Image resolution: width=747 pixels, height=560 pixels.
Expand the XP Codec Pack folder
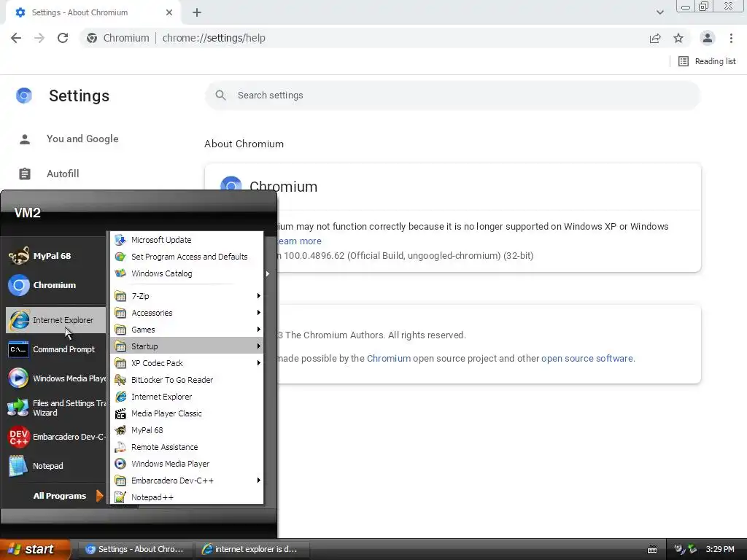tap(187, 363)
